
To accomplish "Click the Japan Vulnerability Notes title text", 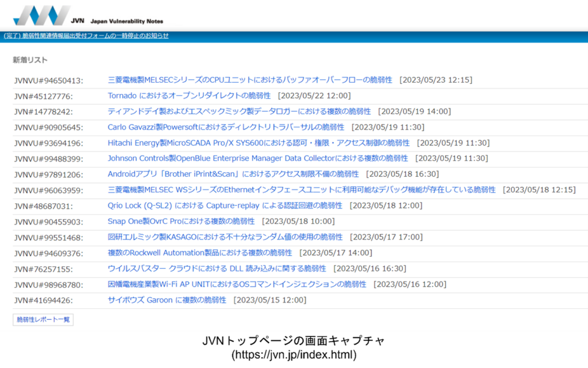I will click(x=127, y=21).
